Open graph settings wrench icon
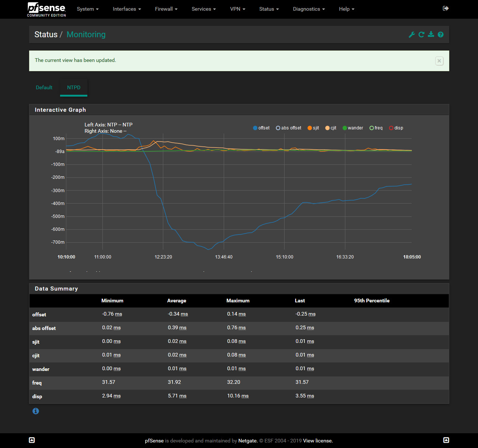478x448 pixels. coord(412,35)
